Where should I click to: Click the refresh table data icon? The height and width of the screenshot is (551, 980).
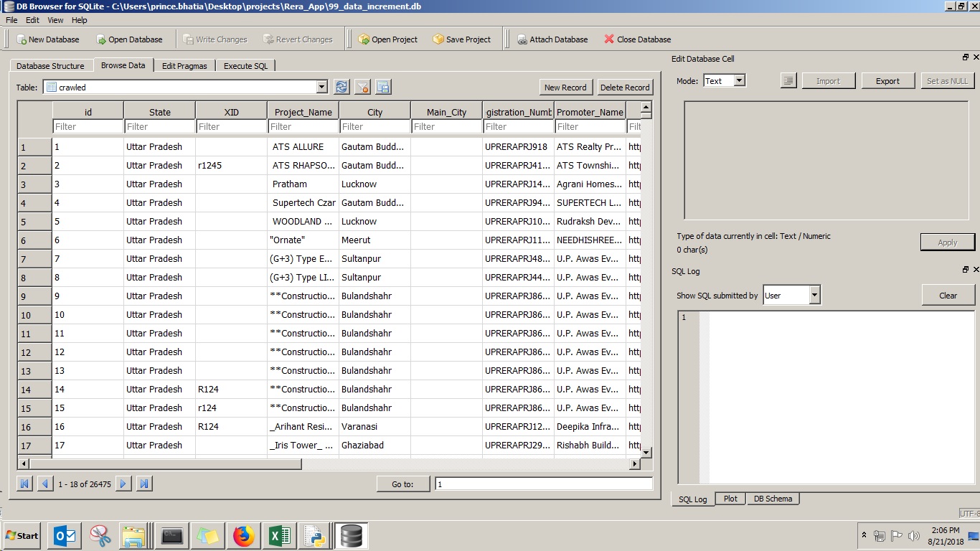click(x=341, y=87)
